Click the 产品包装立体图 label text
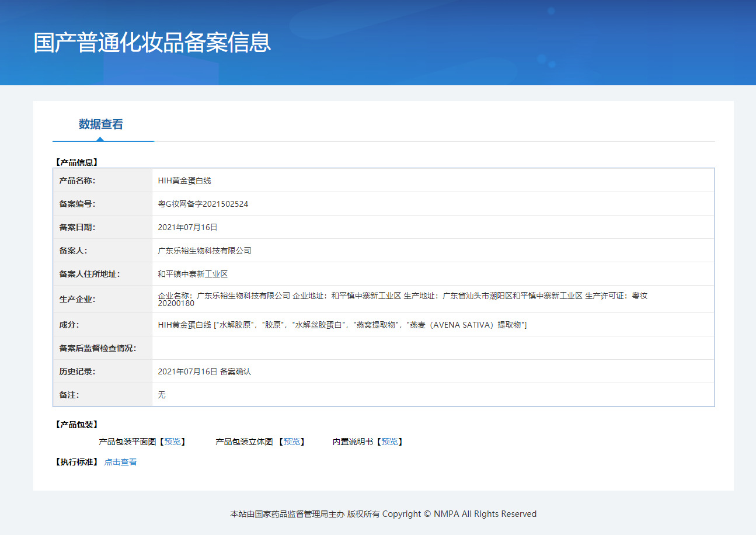This screenshot has width=756, height=535. tap(244, 442)
